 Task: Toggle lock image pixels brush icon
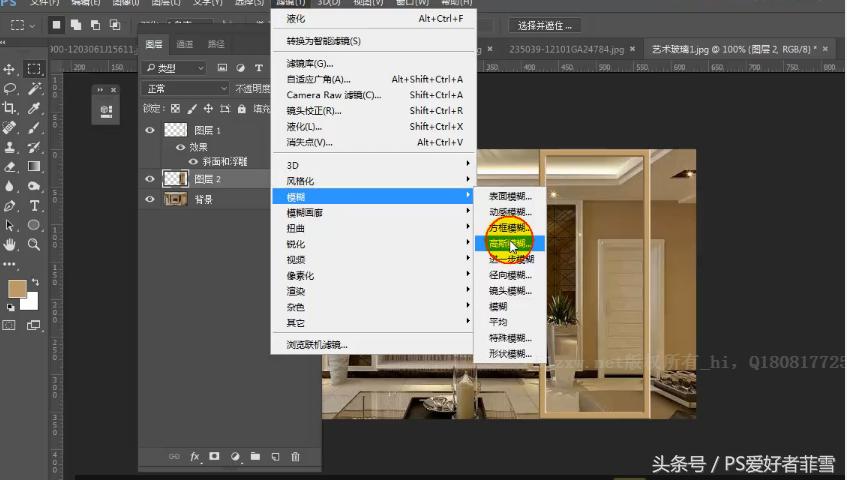point(192,109)
